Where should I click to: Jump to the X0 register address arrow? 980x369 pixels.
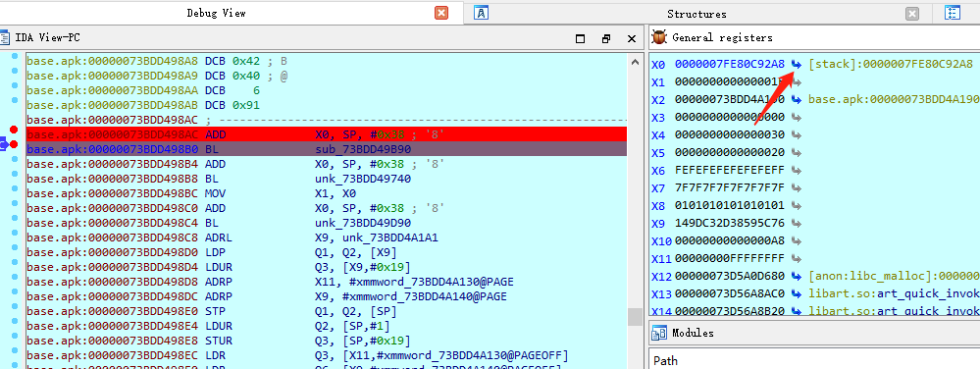pos(797,65)
